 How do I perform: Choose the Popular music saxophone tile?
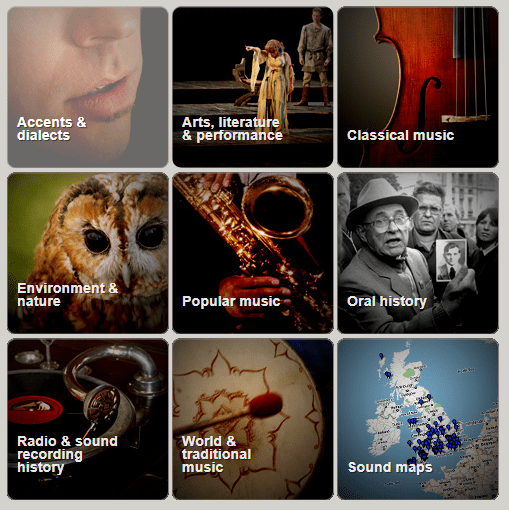253,253
